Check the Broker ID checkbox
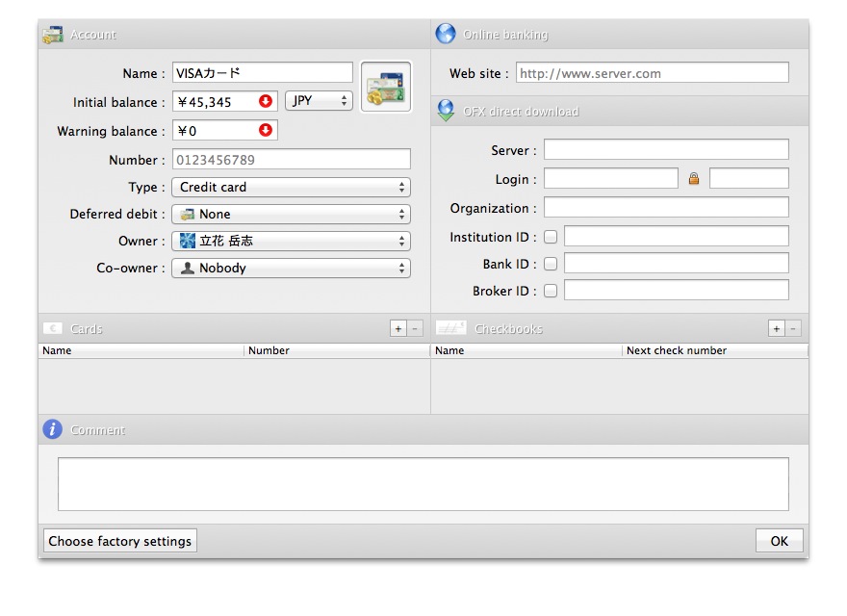Screen dimensions: 847x616 [x=551, y=291]
